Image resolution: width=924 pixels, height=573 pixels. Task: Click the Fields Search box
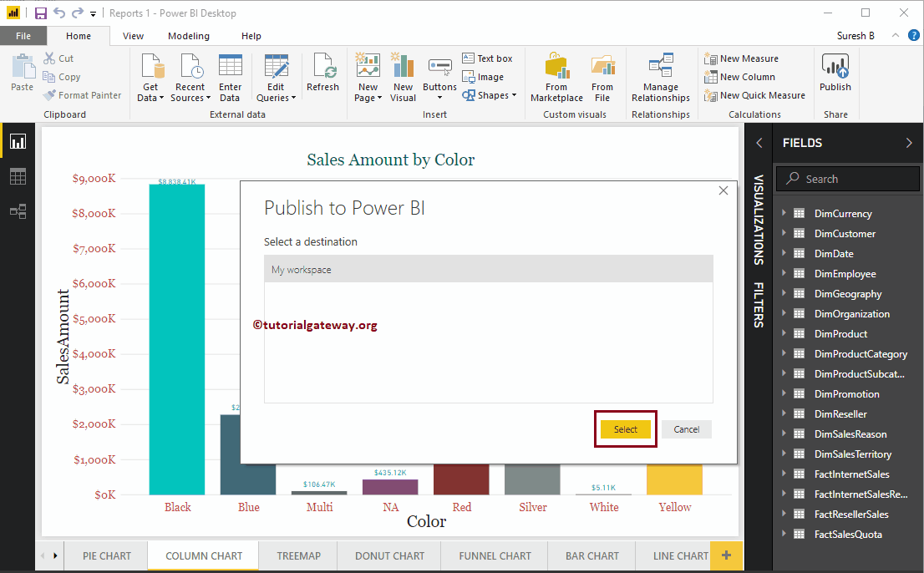point(847,179)
